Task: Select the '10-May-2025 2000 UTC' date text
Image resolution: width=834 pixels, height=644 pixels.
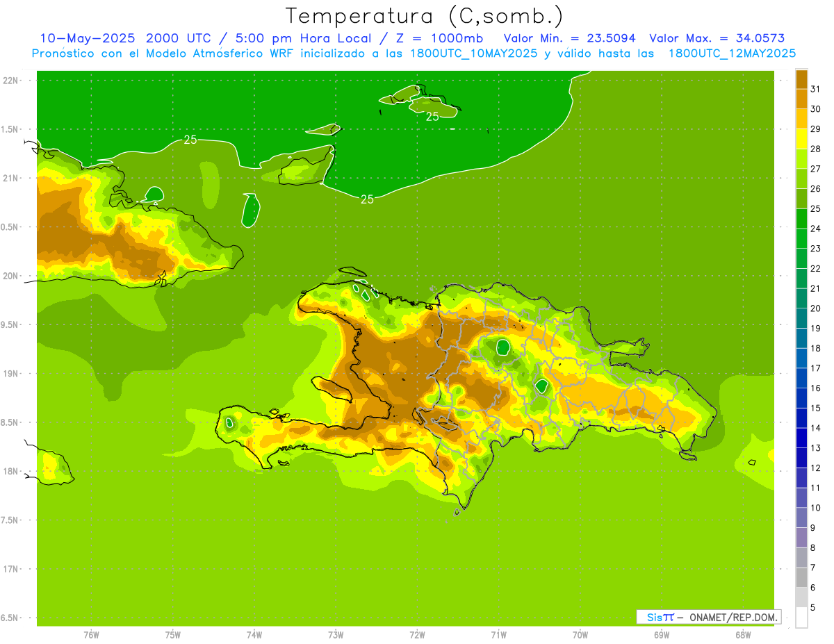Action: point(126,38)
